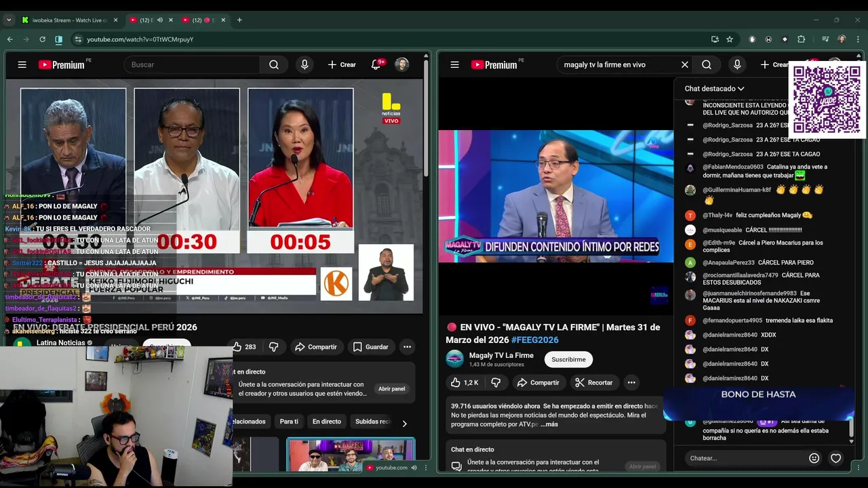Expand the description with '...más'

[x=549, y=424]
